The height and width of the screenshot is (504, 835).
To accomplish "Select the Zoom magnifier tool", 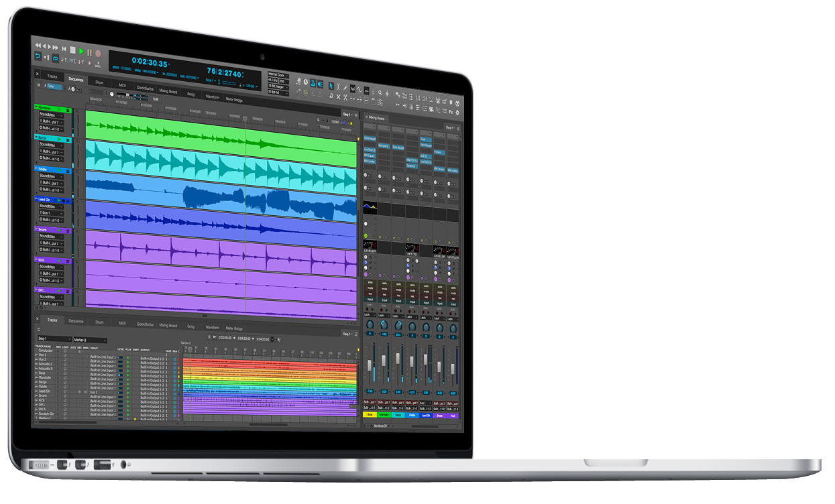I will pos(380,92).
